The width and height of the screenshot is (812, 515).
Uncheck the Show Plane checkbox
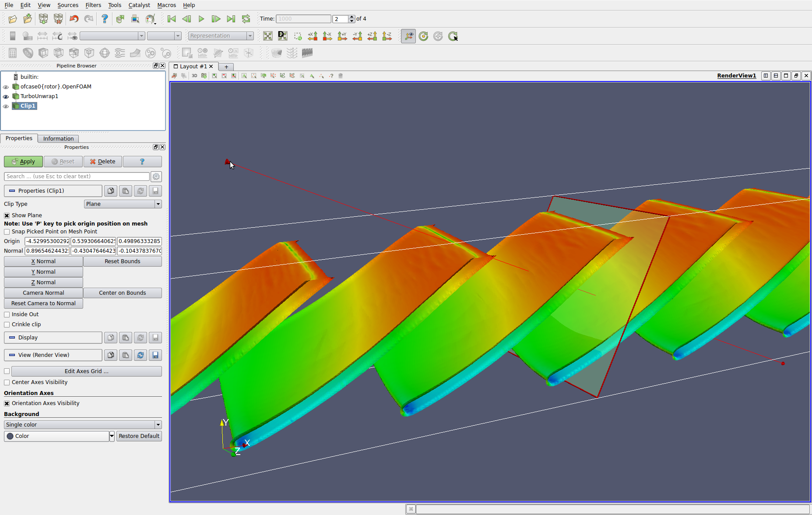click(7, 215)
